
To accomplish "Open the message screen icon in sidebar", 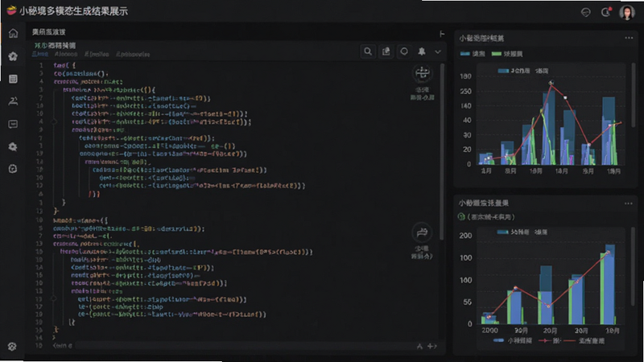I will [x=13, y=124].
